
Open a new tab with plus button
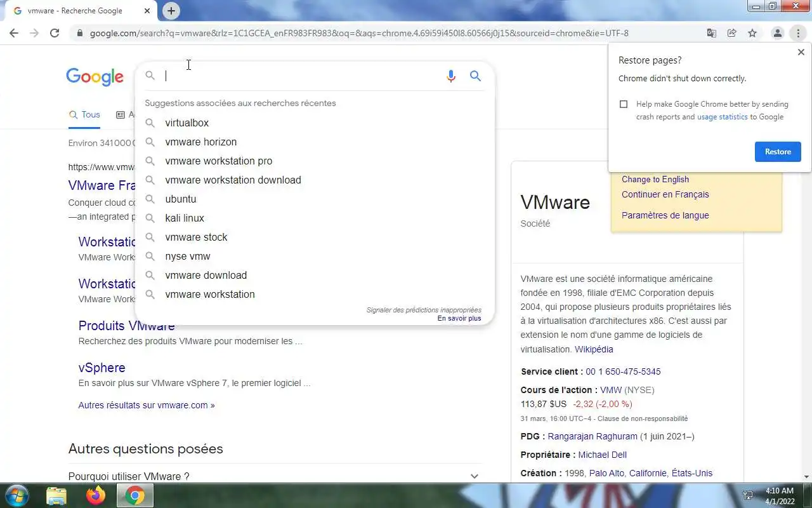point(171,11)
